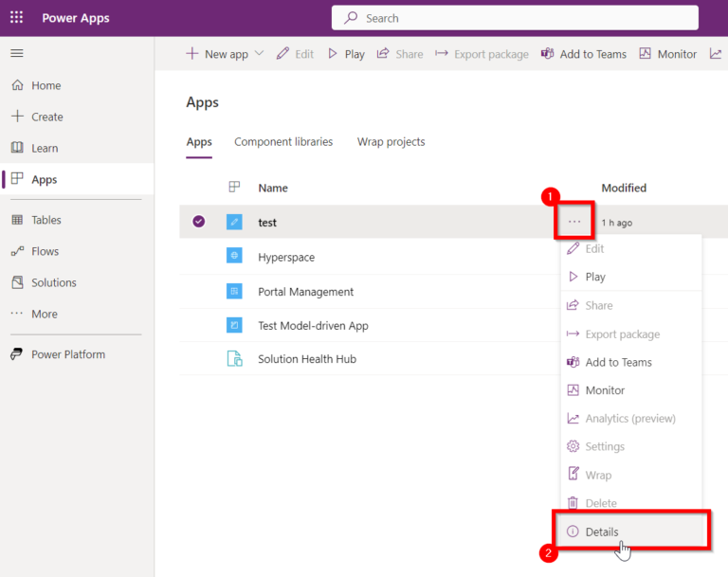Open the Apps item in left navigation

77,179
